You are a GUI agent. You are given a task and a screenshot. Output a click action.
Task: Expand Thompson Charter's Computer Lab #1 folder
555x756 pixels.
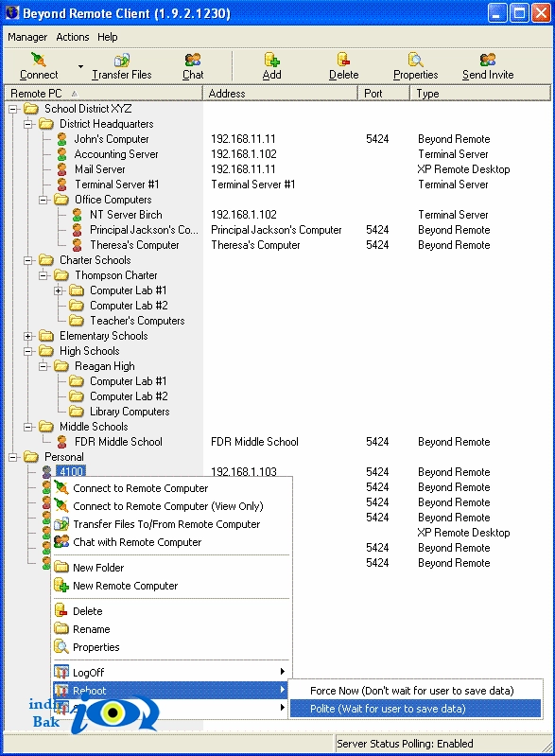click(59, 290)
